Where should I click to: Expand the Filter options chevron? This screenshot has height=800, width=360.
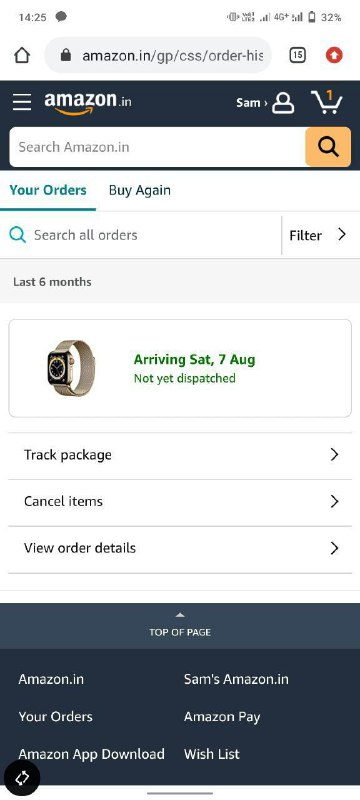coord(342,235)
